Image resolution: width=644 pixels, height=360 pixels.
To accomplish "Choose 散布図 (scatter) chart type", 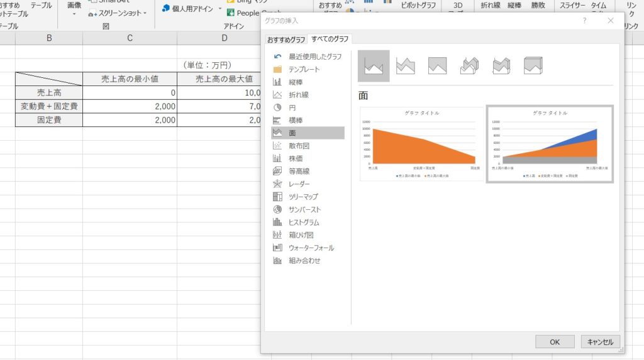I will click(x=299, y=146).
